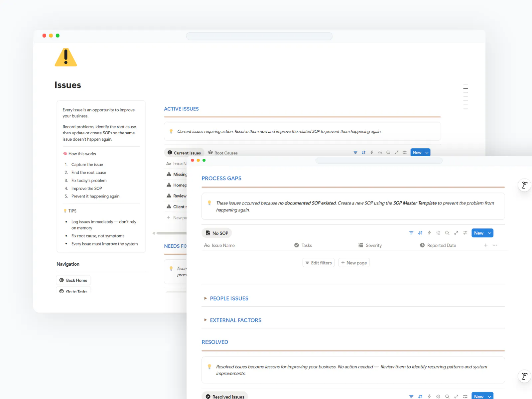Open view settings icon in Active Issues toolbar
The image size is (532, 399).
[405, 153]
